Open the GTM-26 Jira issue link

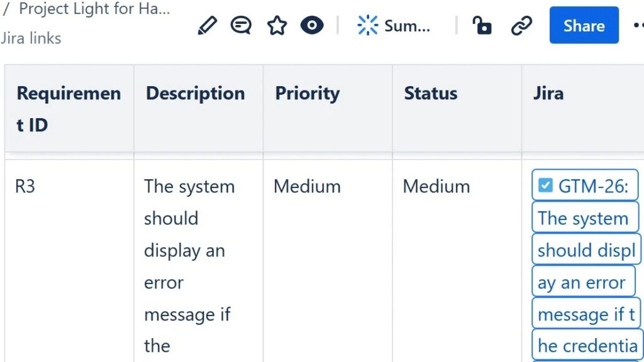coord(597,187)
